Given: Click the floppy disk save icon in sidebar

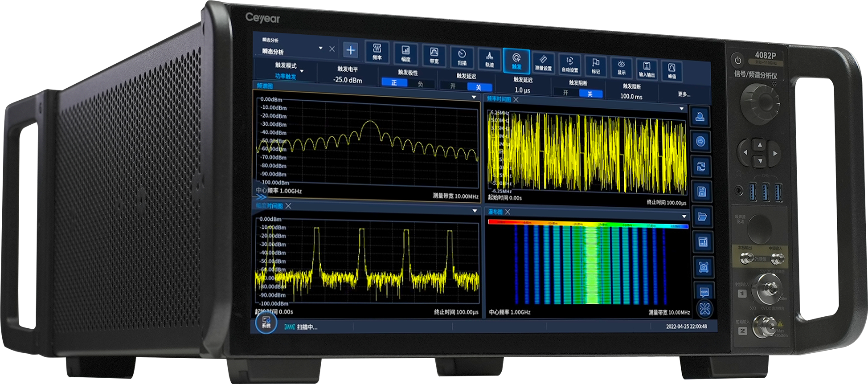Looking at the screenshot, I should (x=701, y=192).
